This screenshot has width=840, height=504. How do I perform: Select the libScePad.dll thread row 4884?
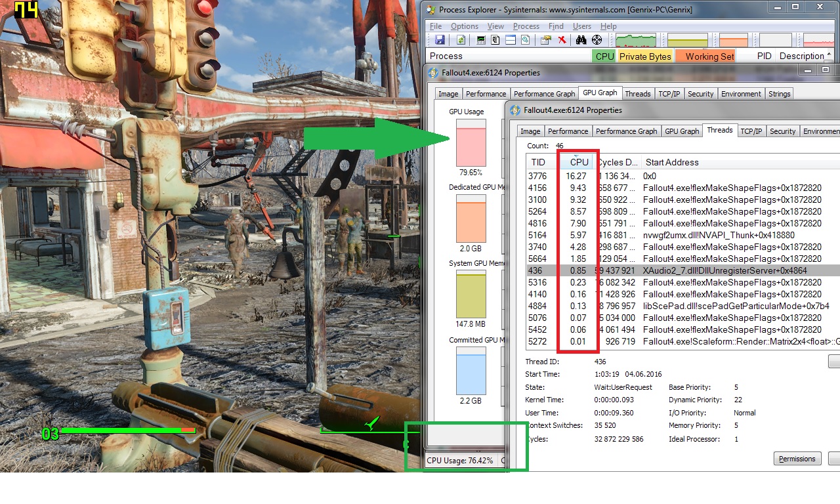(x=683, y=306)
